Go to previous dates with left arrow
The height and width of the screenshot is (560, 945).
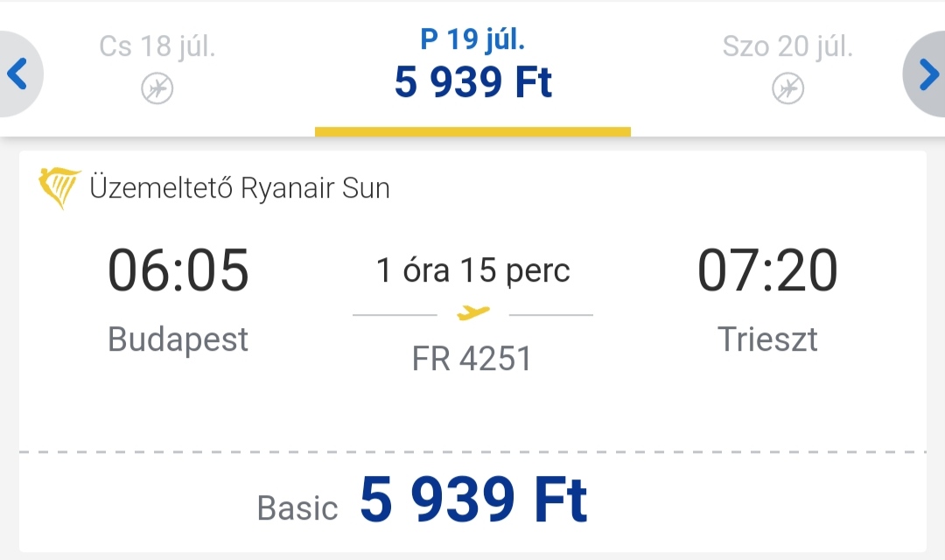point(18,73)
